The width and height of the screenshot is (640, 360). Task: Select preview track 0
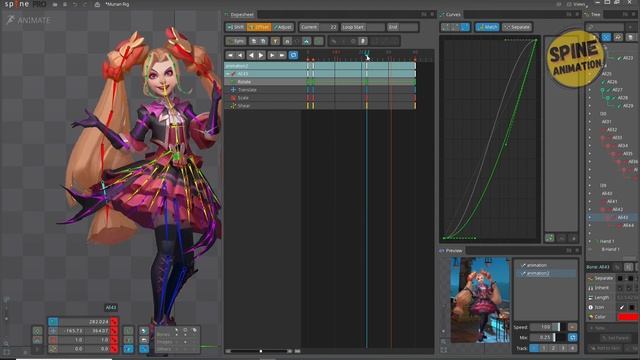click(534, 348)
